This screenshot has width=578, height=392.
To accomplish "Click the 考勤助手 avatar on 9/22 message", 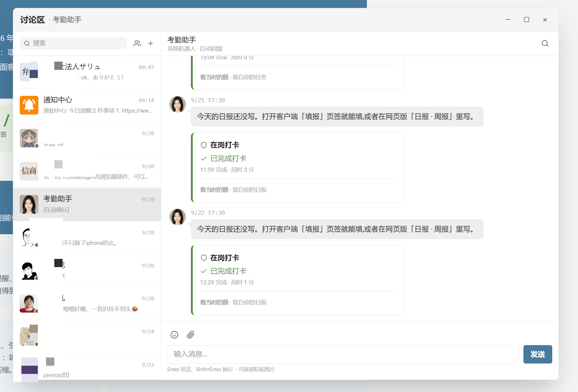I will (x=178, y=217).
